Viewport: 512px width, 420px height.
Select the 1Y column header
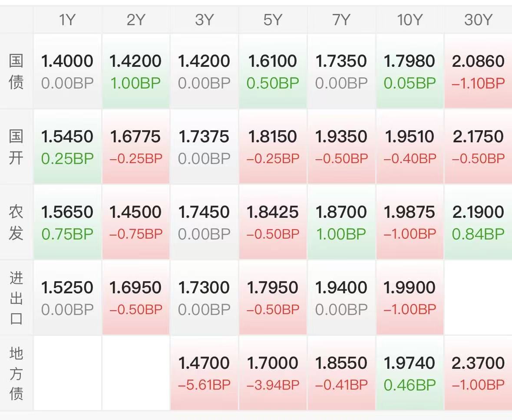67,20
